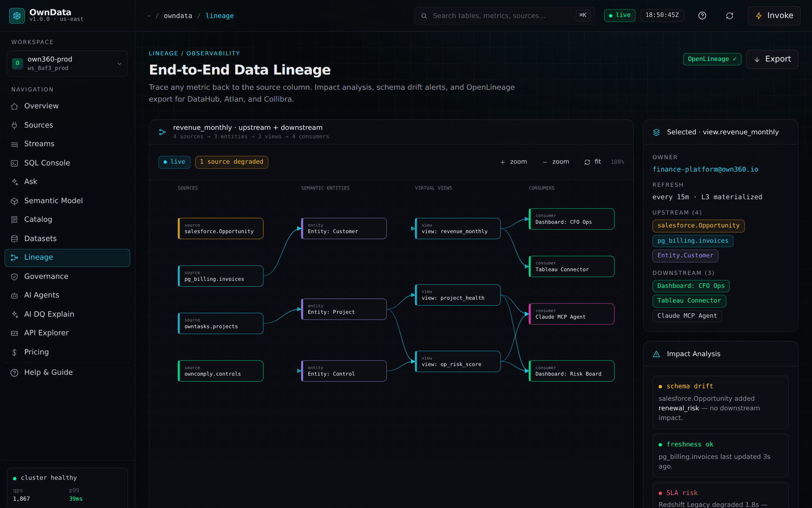Click the Ask sparkle icon
Image resolution: width=812 pixels, height=508 pixels.
coord(14,182)
